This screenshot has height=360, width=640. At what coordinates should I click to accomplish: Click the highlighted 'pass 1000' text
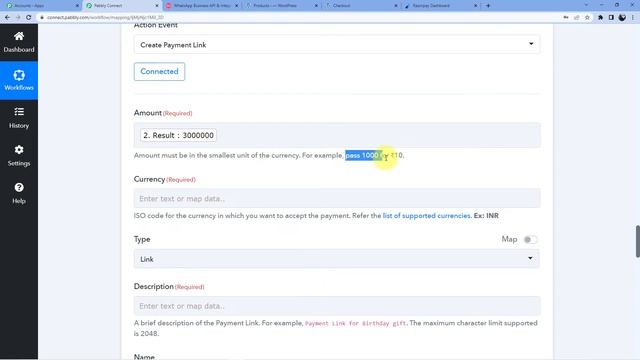click(363, 155)
